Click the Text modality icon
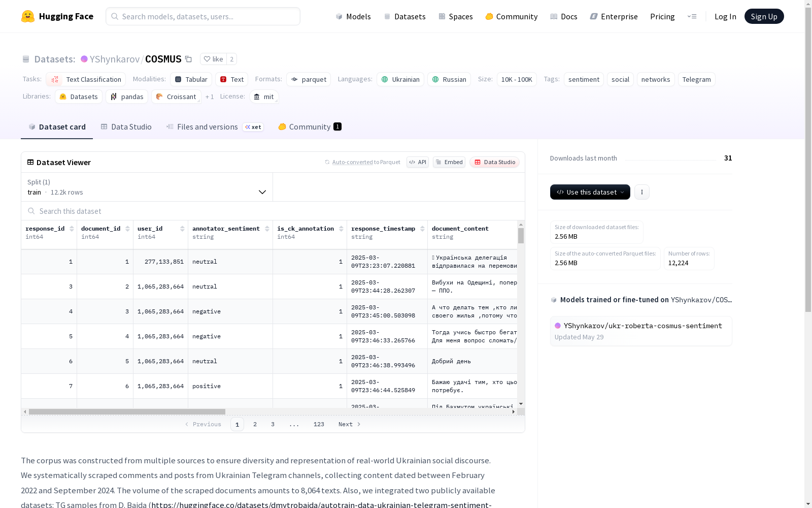812x508 pixels. (x=223, y=79)
